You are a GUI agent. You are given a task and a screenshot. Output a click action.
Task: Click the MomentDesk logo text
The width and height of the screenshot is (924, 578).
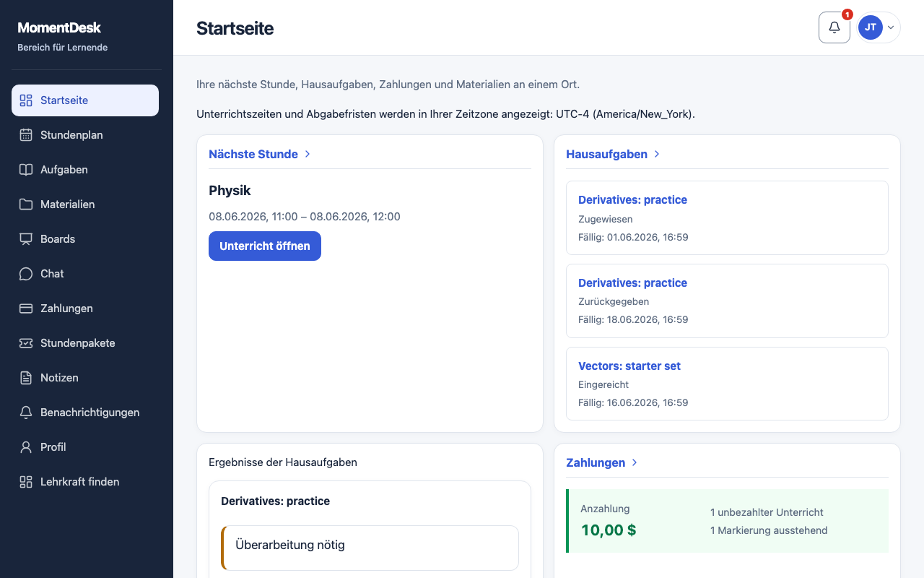pos(59,27)
